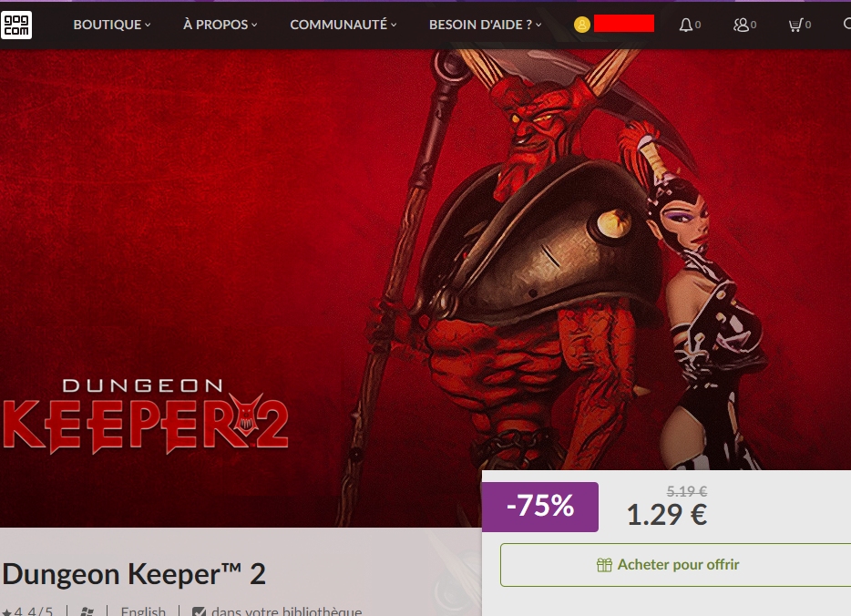Click the Dungeon Keeper™ 2 title
851x616 pixels.
tap(134, 574)
